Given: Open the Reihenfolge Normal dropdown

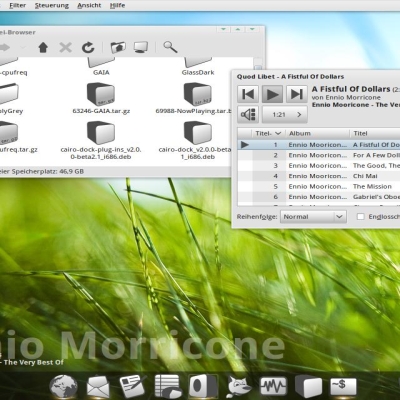Looking at the screenshot, I should [x=313, y=217].
